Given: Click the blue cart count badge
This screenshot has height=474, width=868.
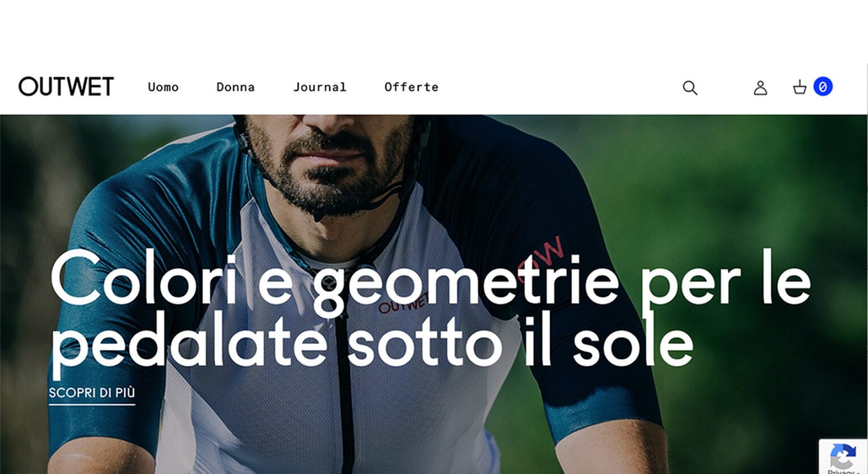Looking at the screenshot, I should 823,87.
